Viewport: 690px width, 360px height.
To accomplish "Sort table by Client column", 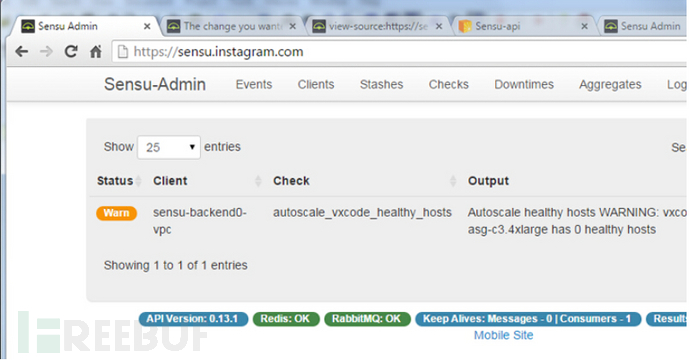I will [207, 181].
